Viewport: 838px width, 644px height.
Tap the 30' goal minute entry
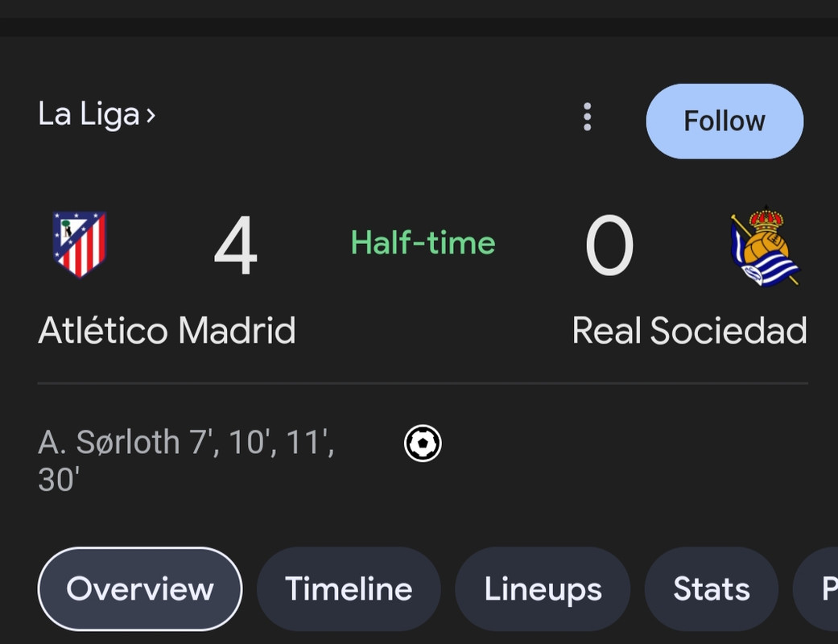59,480
